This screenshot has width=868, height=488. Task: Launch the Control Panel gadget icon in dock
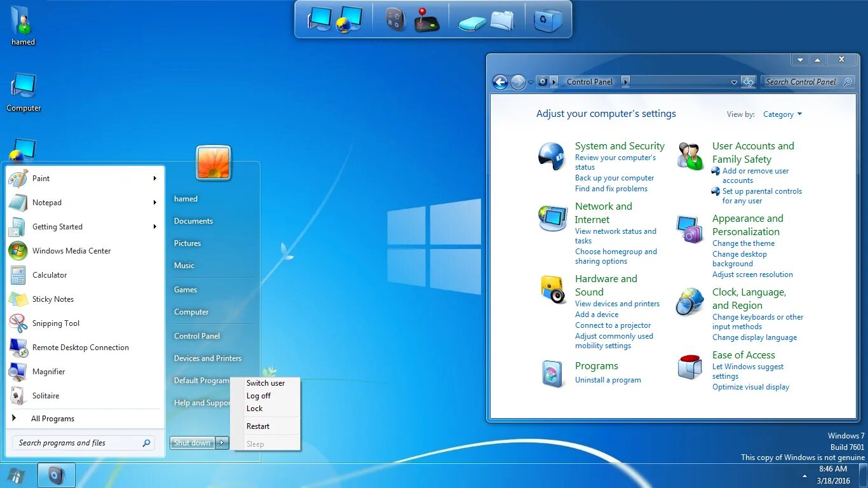396,19
